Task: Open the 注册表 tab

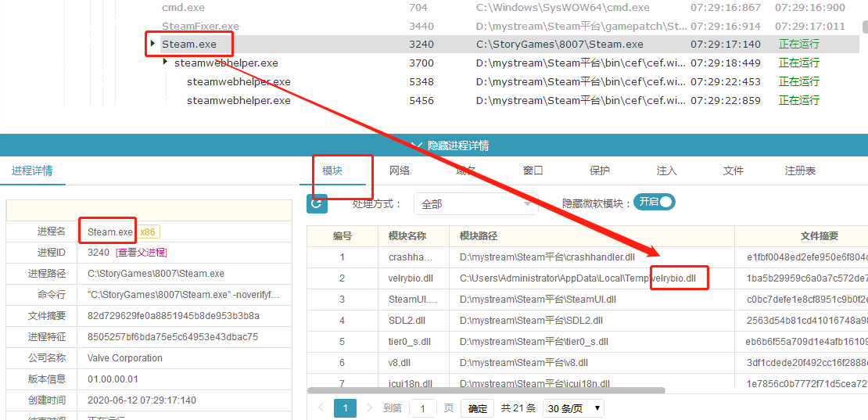Action: coord(800,171)
